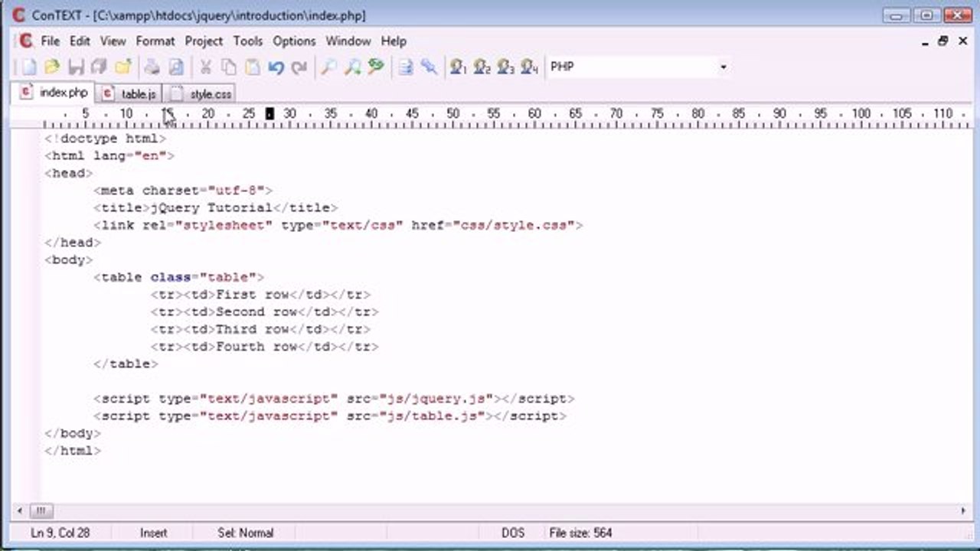Close the index.php document window
Screen dimensions: 980x551
963,41
